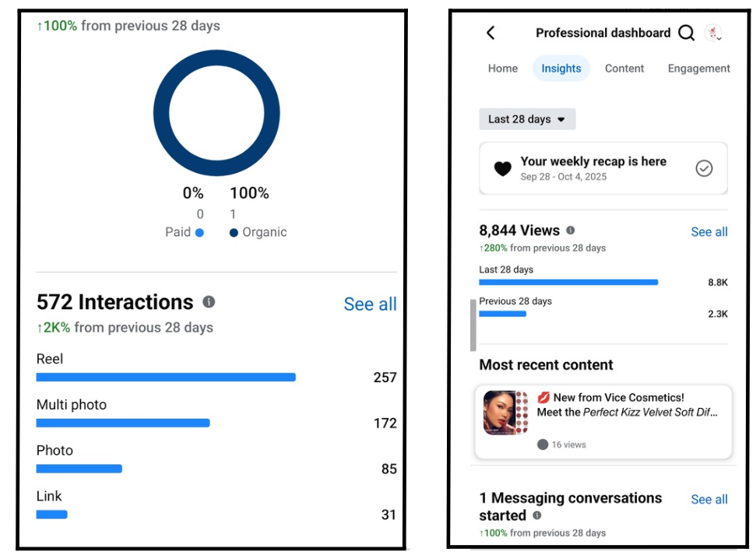This screenshot has width=756, height=552.
Task: Click info icon beside 572 Interactions
Action: [x=209, y=302]
